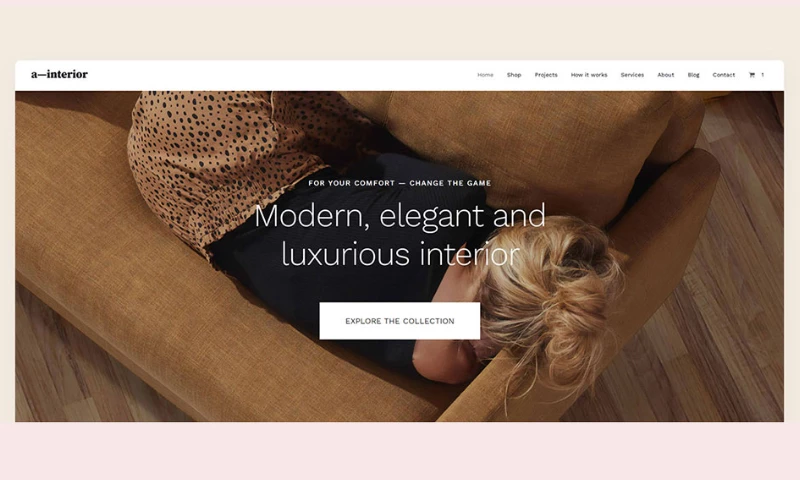Go to the Home menu item
Viewport: 800px width, 480px height.
[x=485, y=75]
